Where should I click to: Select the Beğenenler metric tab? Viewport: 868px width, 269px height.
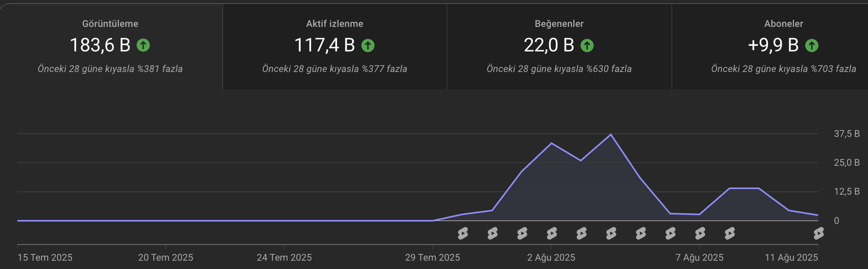559,24
